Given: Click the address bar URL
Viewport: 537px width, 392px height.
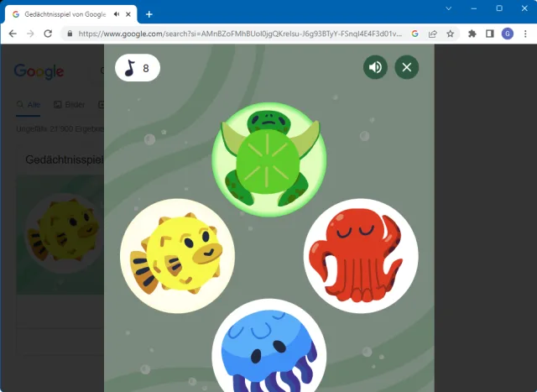Looking at the screenshot, I should (240, 34).
